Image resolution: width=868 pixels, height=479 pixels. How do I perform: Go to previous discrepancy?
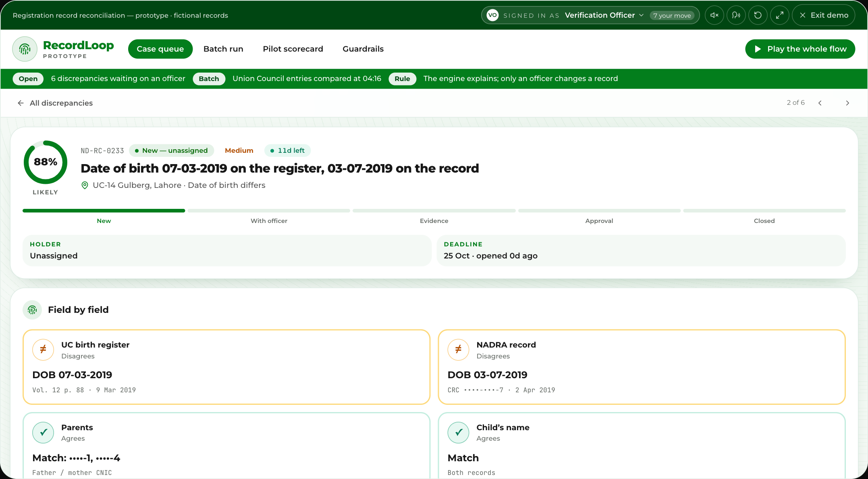coord(820,103)
